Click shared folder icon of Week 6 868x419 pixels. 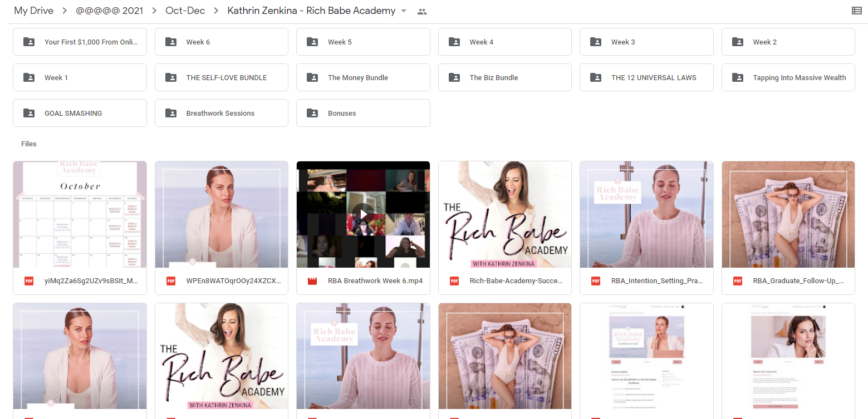tap(171, 42)
